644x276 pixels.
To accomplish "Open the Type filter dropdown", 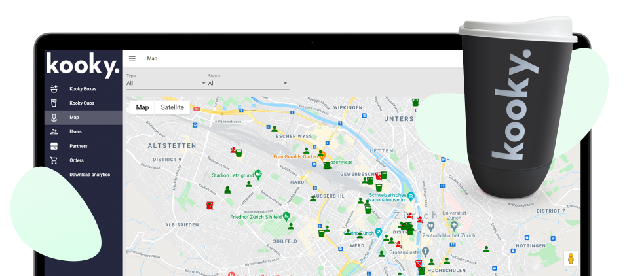I will (166, 83).
